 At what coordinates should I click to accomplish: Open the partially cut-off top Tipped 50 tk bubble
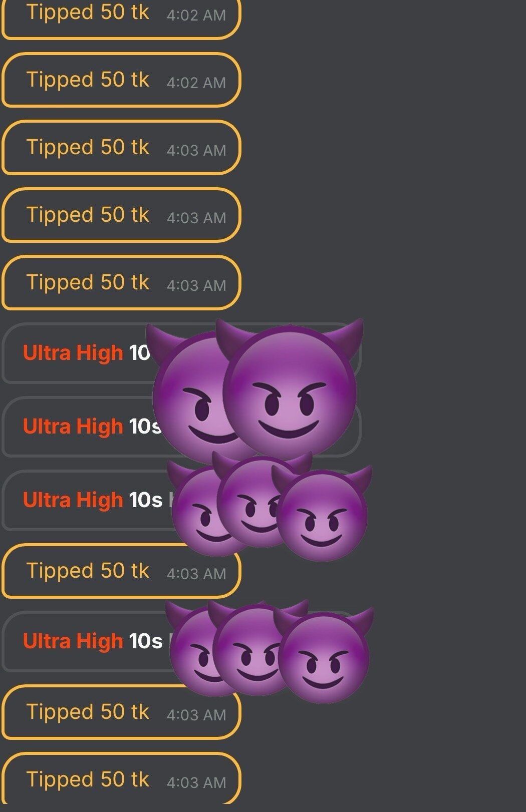click(121, 16)
